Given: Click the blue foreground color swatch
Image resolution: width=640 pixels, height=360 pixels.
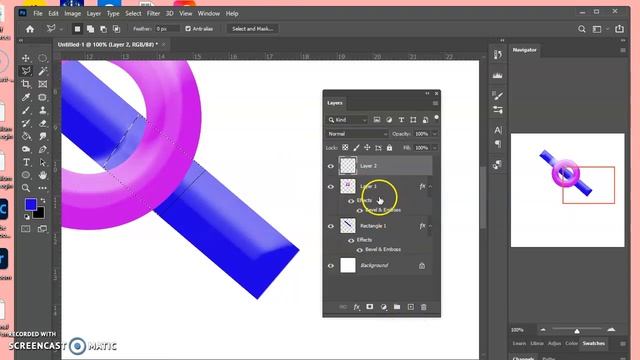Looking at the screenshot, I should tap(31, 204).
